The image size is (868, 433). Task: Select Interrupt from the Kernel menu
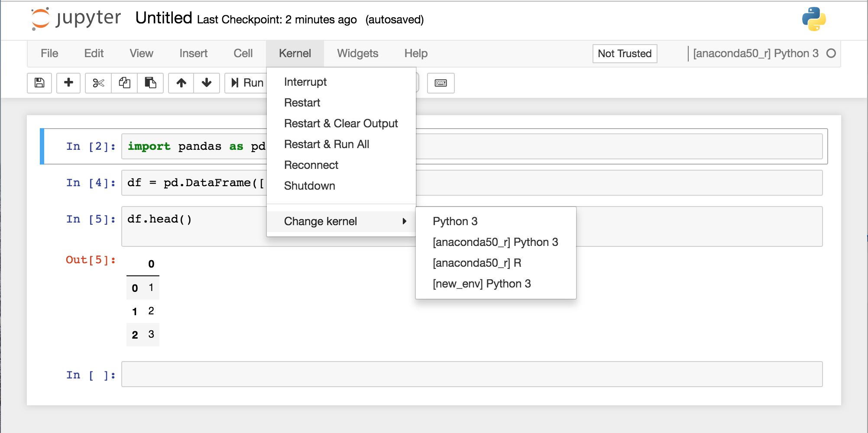click(x=305, y=82)
